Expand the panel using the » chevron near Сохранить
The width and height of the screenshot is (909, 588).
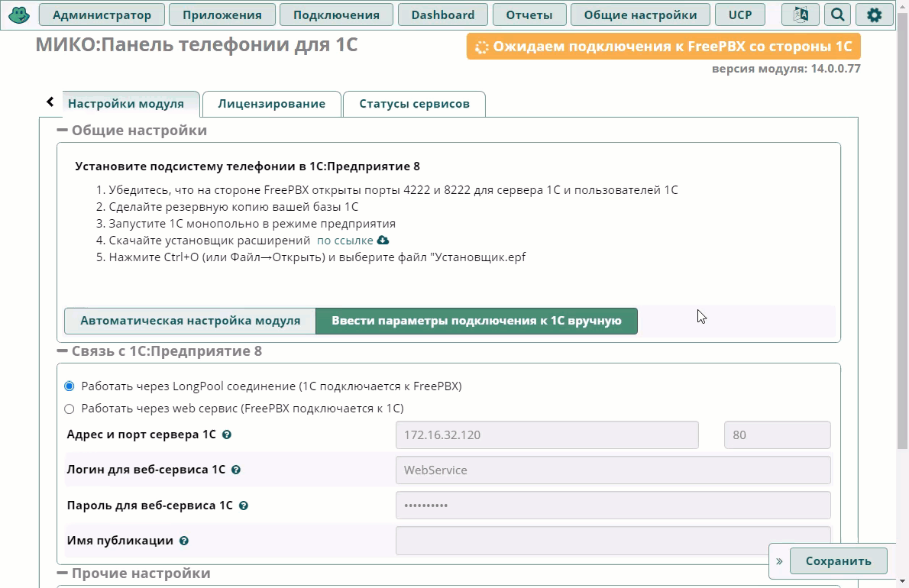[x=780, y=561]
